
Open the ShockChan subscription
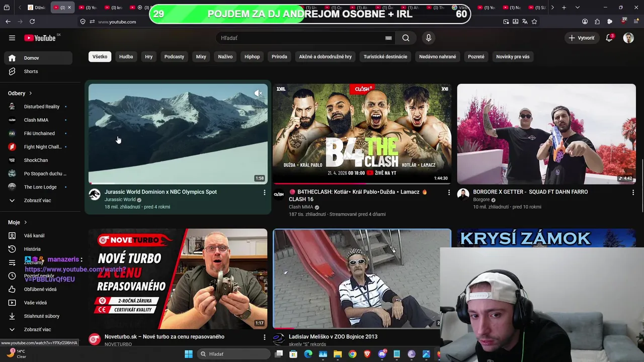pos(38,160)
